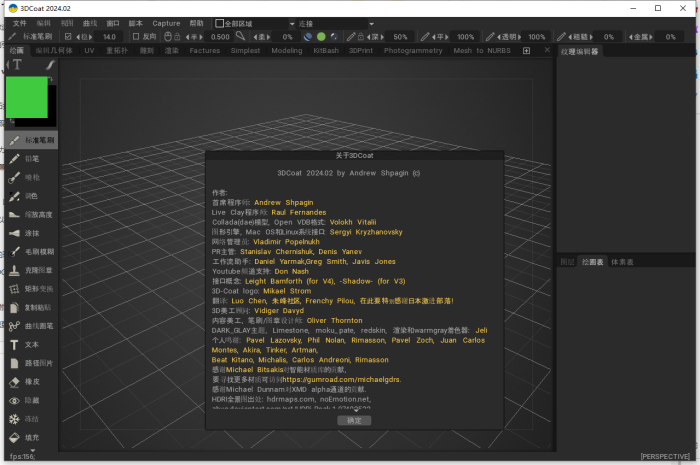Open the 全部区域 dropdown arrow

coord(292,24)
